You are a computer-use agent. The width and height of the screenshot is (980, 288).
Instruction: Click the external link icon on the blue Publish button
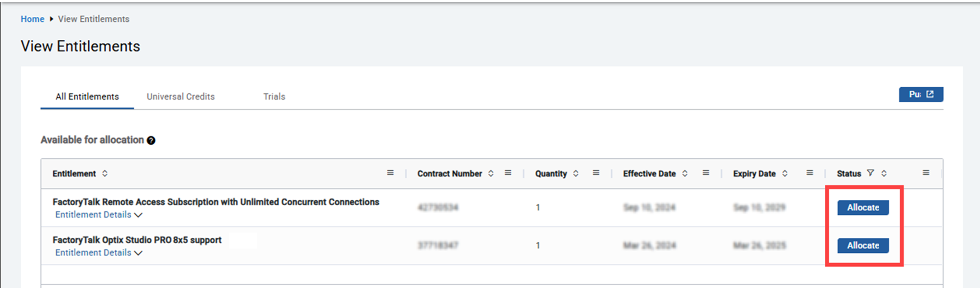click(930, 94)
